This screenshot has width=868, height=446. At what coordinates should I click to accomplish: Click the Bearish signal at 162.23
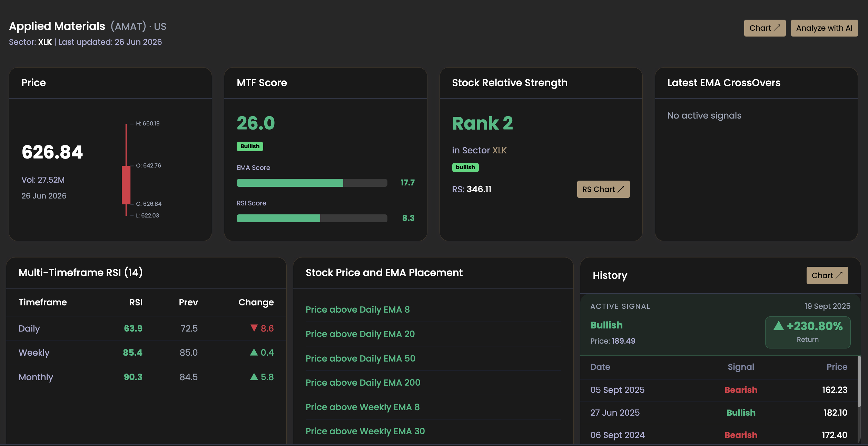(741, 390)
